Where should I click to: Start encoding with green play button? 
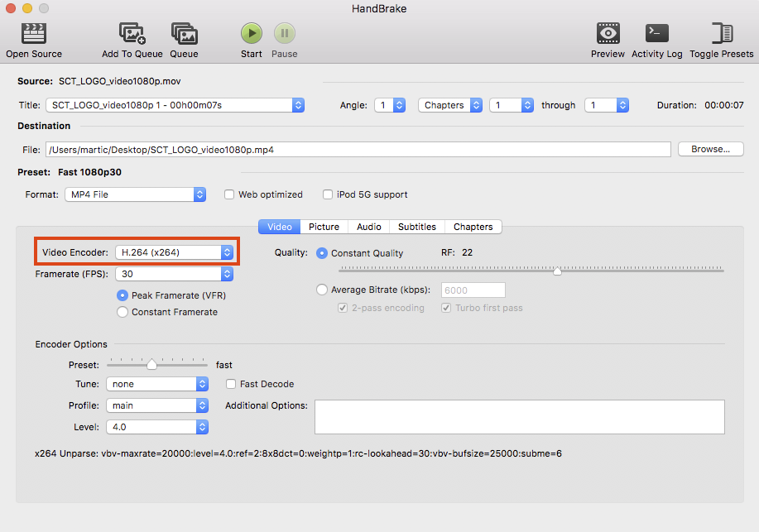pyautogui.click(x=252, y=33)
